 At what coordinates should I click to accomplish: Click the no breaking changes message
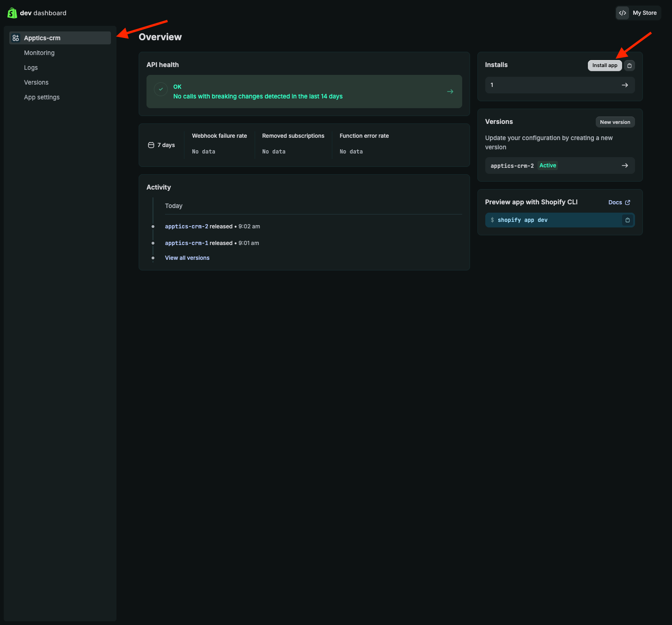pyautogui.click(x=258, y=96)
